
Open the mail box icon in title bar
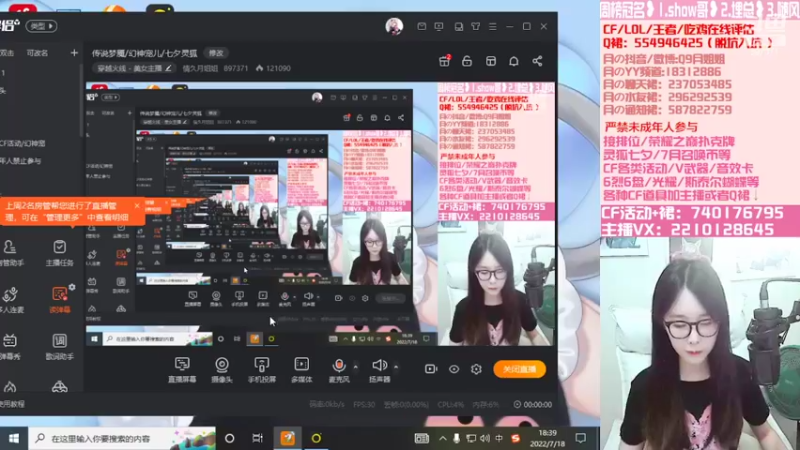[421, 26]
